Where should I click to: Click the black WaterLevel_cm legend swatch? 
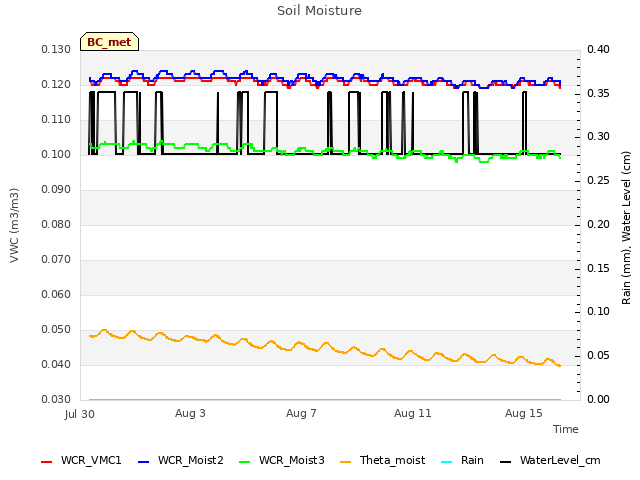pos(505,462)
